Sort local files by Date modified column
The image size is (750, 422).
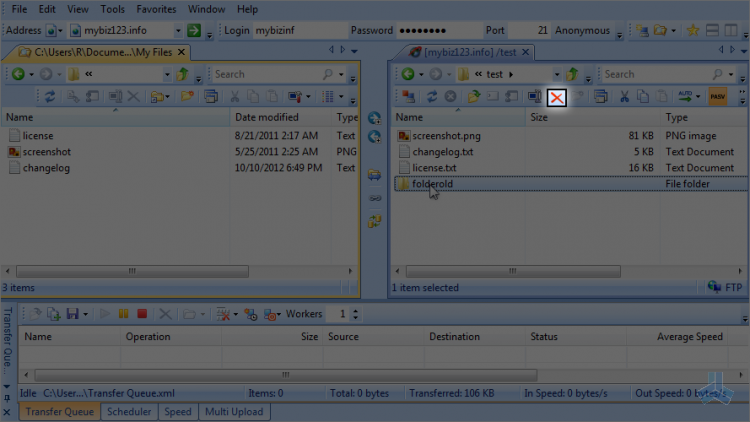click(280, 117)
